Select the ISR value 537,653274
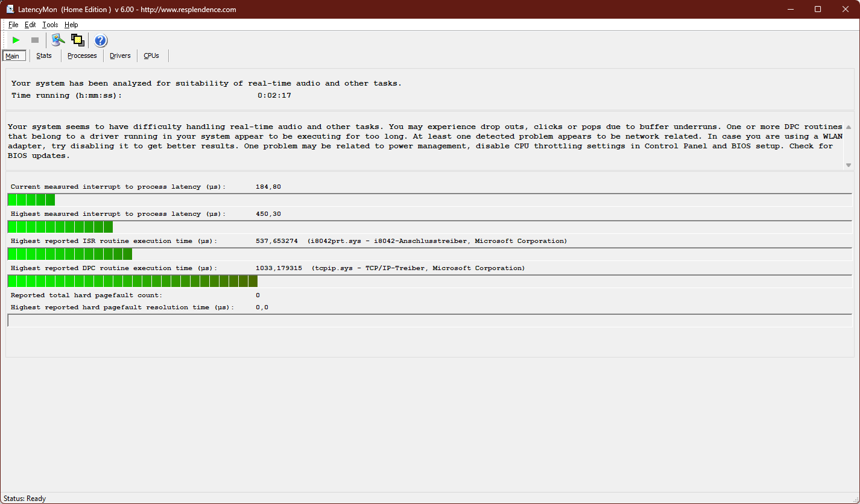860x504 pixels. click(x=277, y=241)
